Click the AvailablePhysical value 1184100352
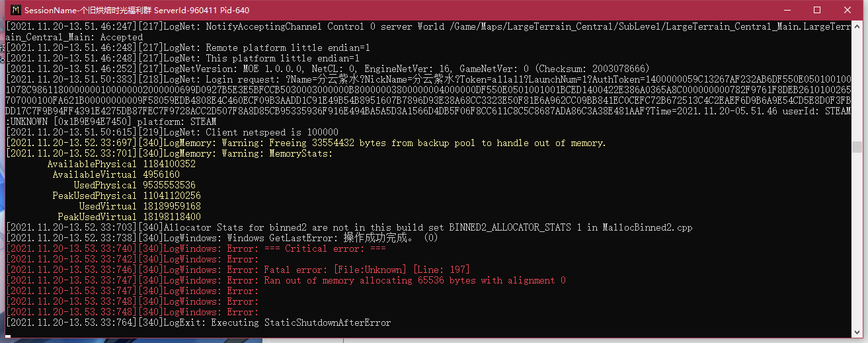 tap(169, 164)
